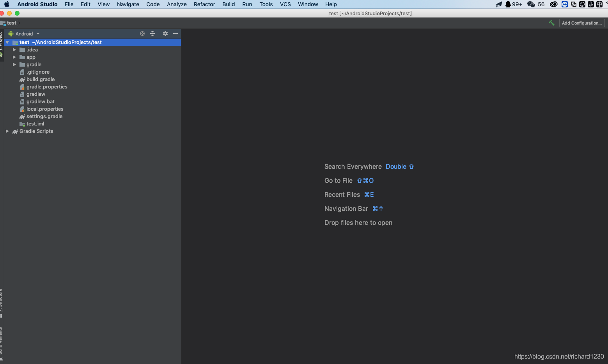This screenshot has height=364, width=608.
Task: Expand the Gradle Scripts node
Action: pyautogui.click(x=7, y=131)
